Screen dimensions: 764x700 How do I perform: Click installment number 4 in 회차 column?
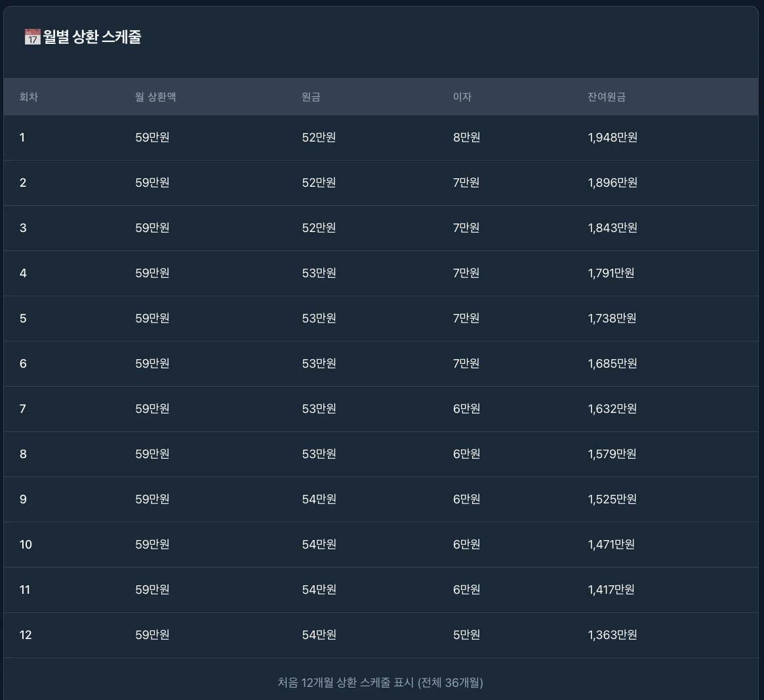[23, 274]
